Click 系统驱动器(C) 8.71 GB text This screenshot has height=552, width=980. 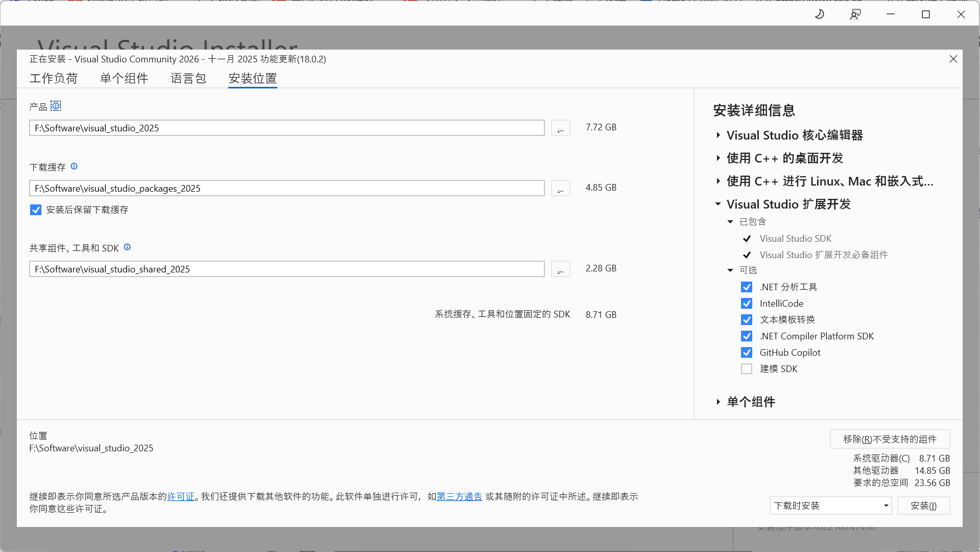pos(901,458)
